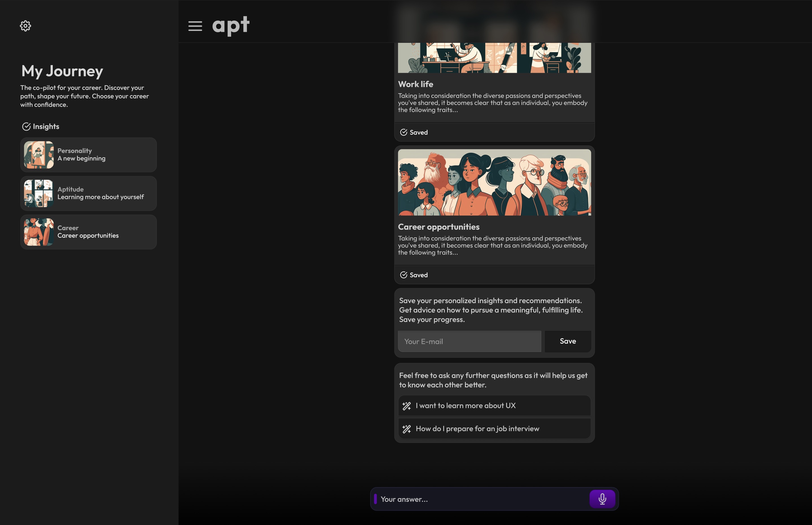Image resolution: width=812 pixels, height=525 pixels.
Task: Click 'Saved' text under Work life
Action: coord(418,132)
